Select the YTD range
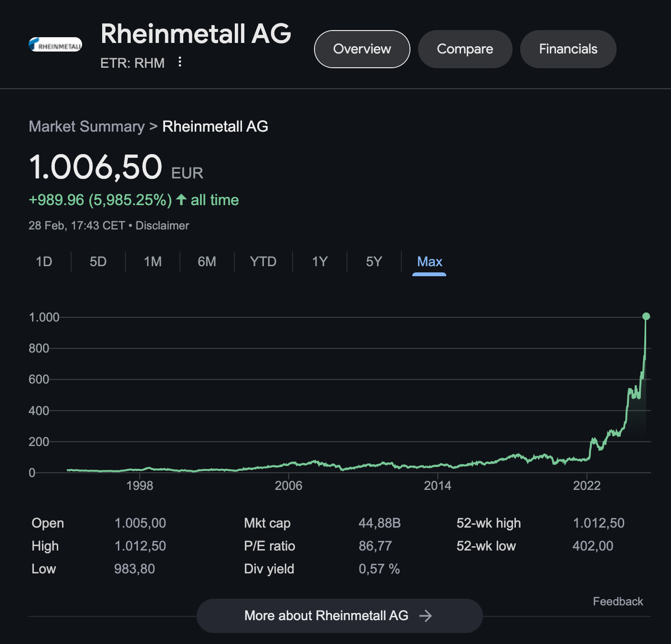Viewport: 671px width, 644px height. [263, 261]
